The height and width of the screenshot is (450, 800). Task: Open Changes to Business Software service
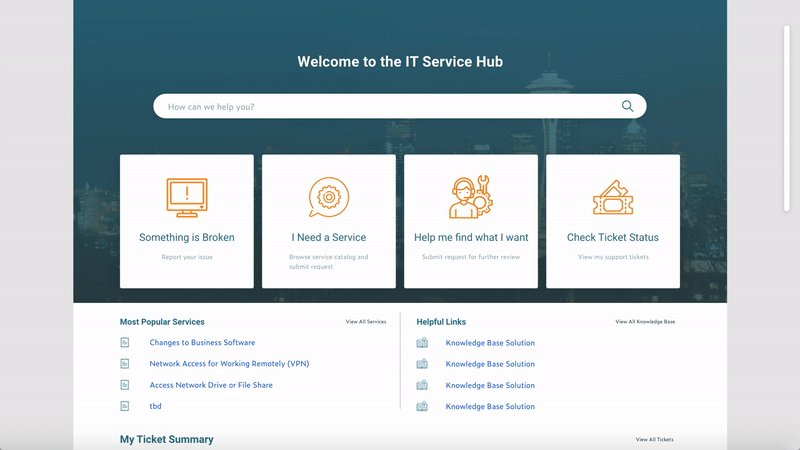[202, 342]
